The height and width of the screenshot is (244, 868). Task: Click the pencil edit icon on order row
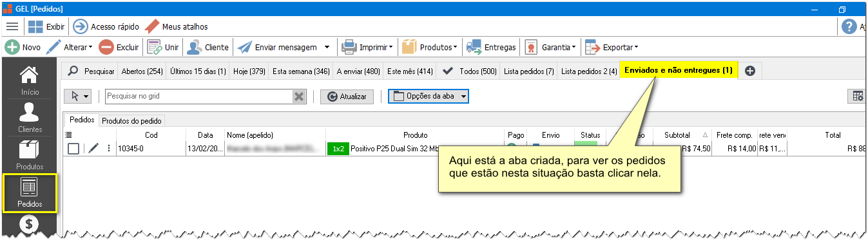pos(93,149)
